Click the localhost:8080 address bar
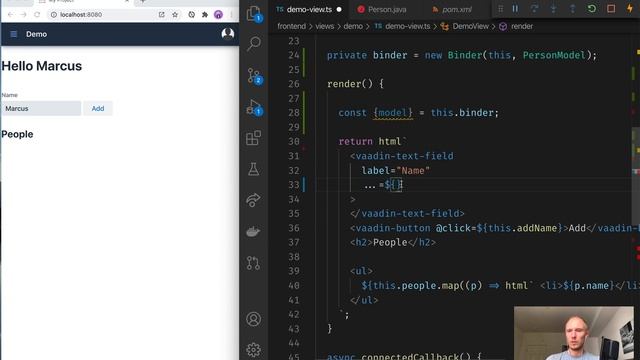640x360 pixels. pyautogui.click(x=102, y=15)
